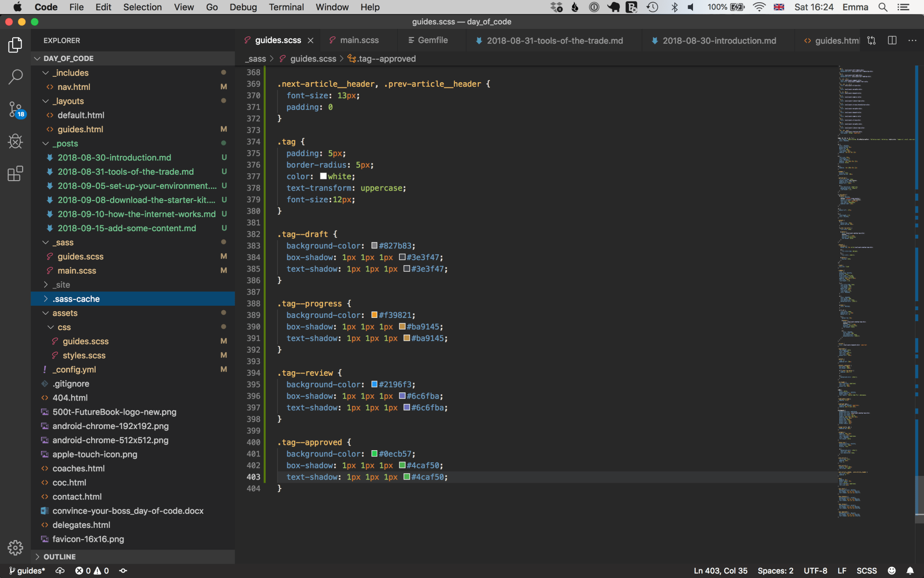Click the split editor icon
Screen dimensions: 924x578
coord(892,40)
